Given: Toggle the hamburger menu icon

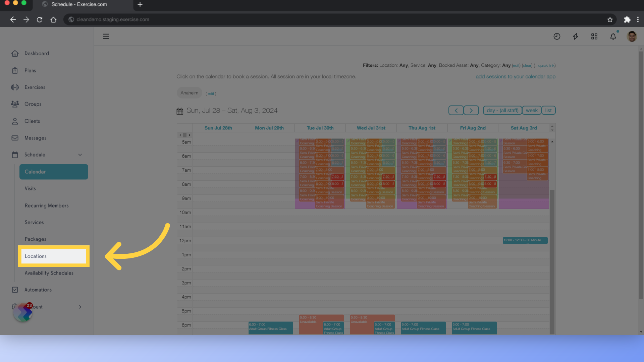Looking at the screenshot, I should point(106,36).
